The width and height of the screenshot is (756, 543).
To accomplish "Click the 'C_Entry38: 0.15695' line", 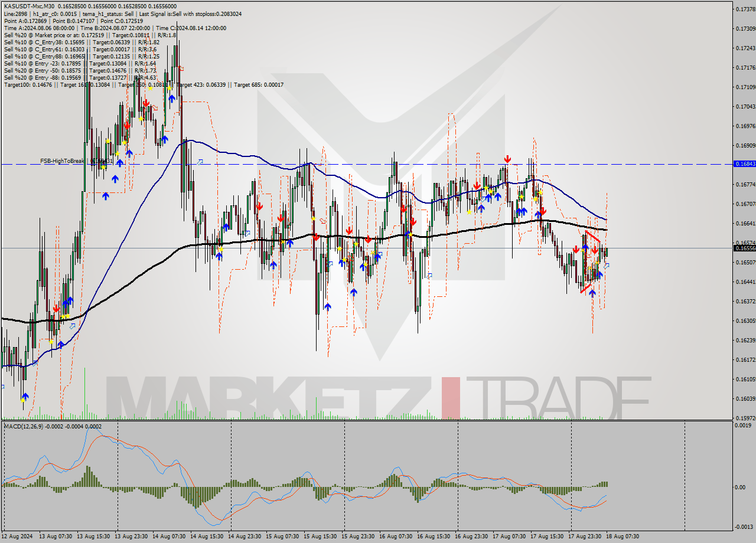I will pyautogui.click(x=81, y=42).
